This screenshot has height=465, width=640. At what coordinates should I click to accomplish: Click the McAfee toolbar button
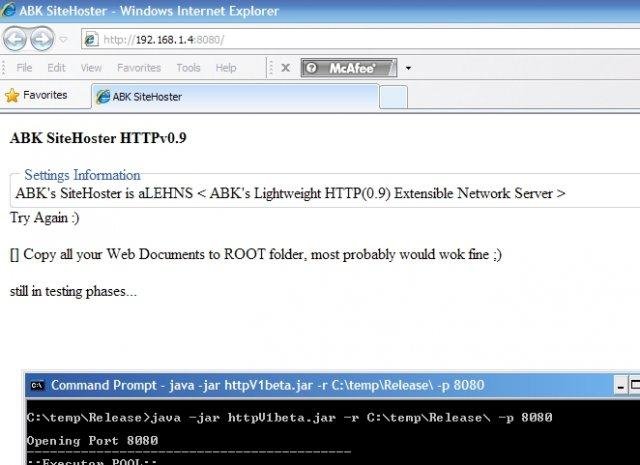349,68
